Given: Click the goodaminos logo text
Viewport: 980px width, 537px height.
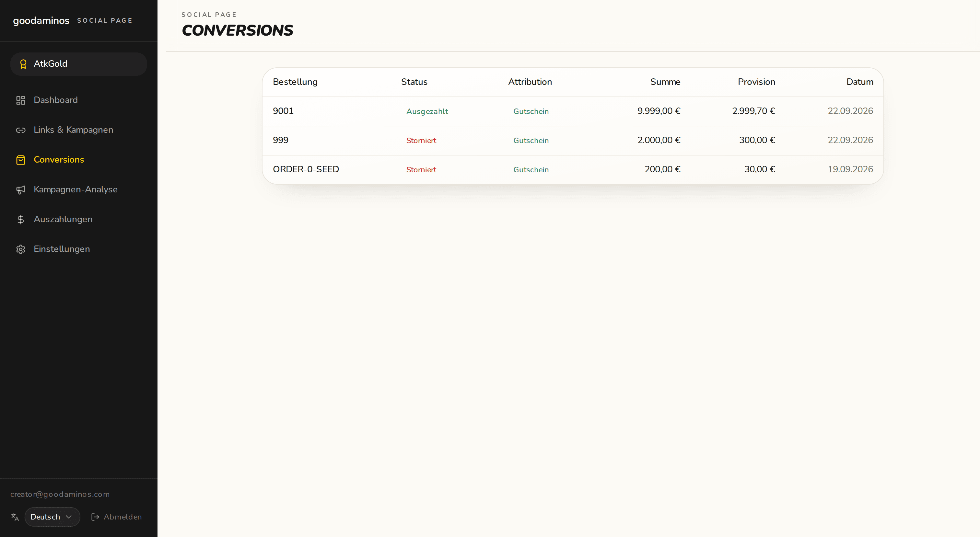Looking at the screenshot, I should tap(41, 20).
